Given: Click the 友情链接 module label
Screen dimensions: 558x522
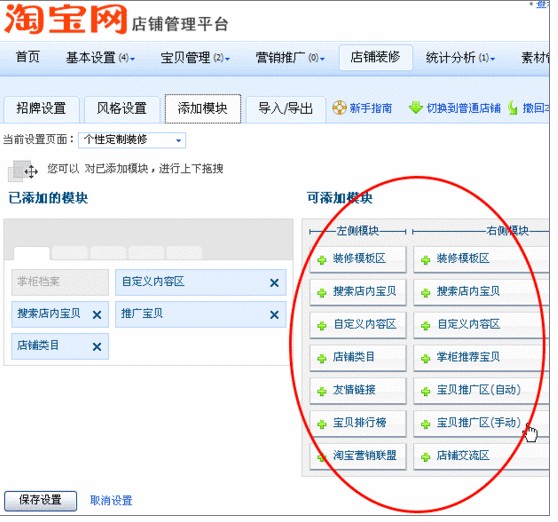Looking at the screenshot, I should click(354, 390).
